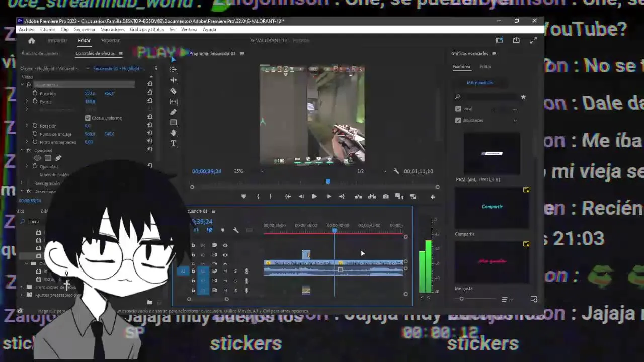Solo audio track A1

click(235, 271)
